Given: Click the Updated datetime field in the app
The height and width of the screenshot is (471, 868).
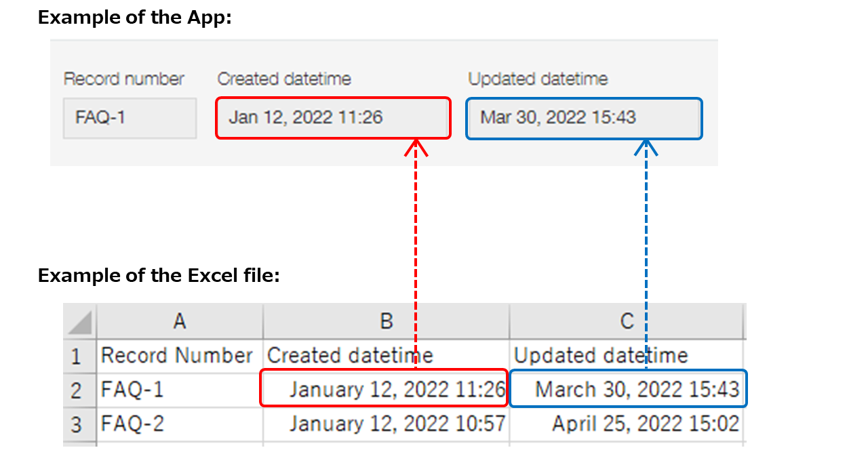Looking at the screenshot, I should click(583, 118).
